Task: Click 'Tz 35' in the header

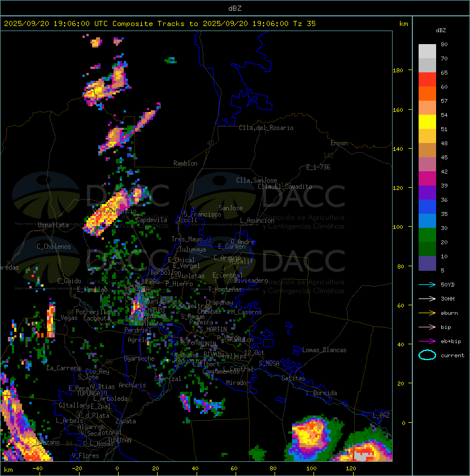Action: click(x=304, y=24)
